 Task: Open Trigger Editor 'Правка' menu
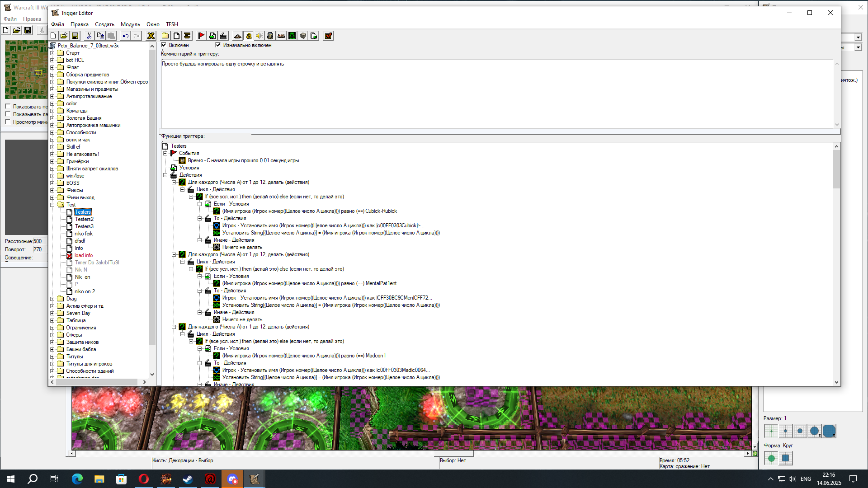coord(80,24)
